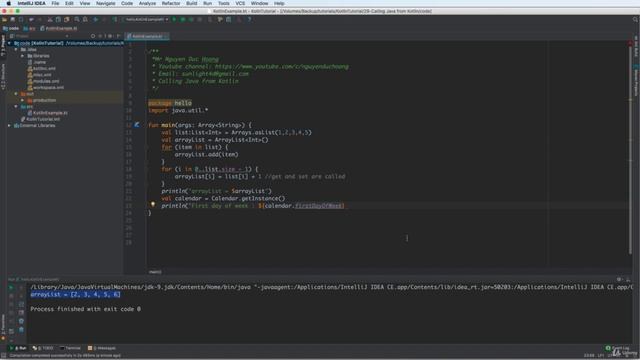This screenshot has width=640, height=360.
Task: Click the green Run button in toolbar
Action: click(x=174, y=19)
